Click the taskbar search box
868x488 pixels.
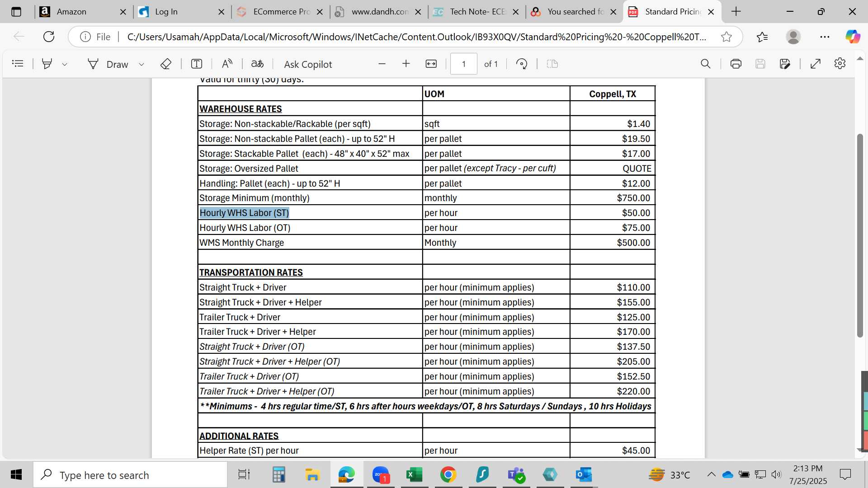coord(130,475)
